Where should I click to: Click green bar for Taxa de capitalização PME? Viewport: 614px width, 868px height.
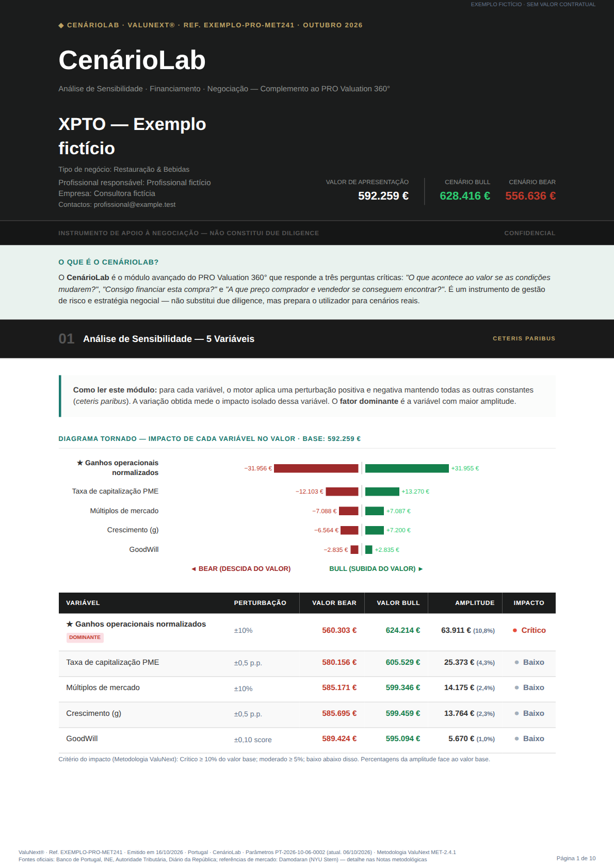pyautogui.click(x=382, y=492)
